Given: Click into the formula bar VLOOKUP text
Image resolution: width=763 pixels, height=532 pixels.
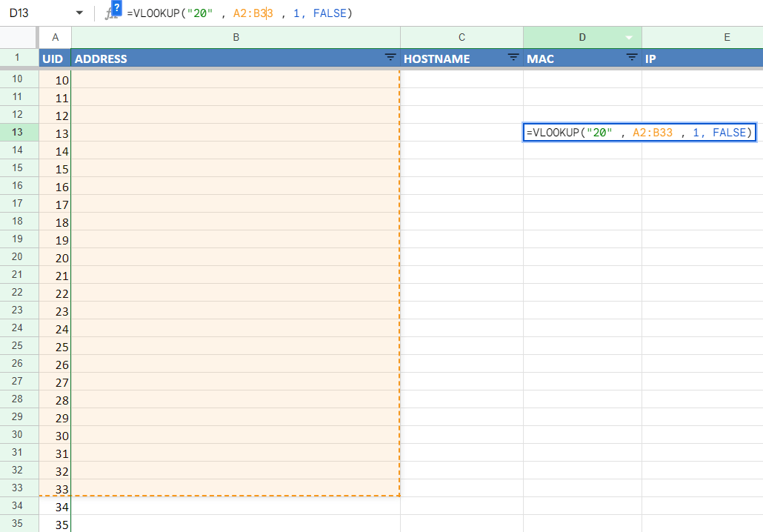Looking at the screenshot, I should (239, 13).
